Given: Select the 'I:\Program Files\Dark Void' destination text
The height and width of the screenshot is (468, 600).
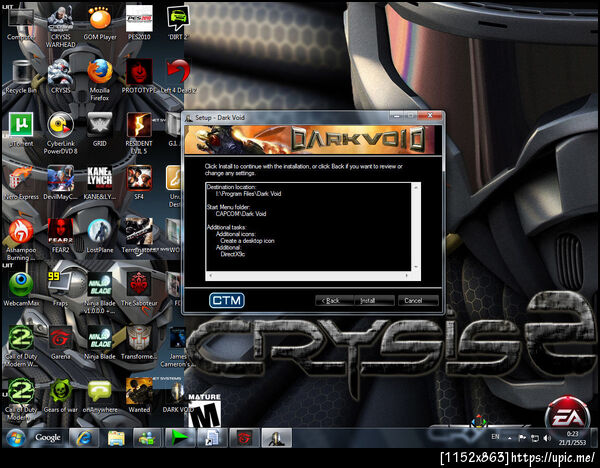Looking at the screenshot, I should pos(248,194).
